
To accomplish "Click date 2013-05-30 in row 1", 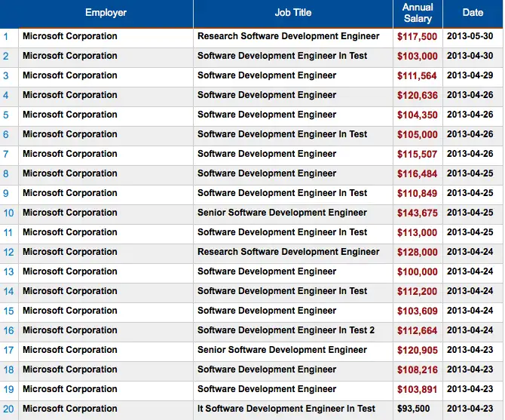I will pos(470,36).
